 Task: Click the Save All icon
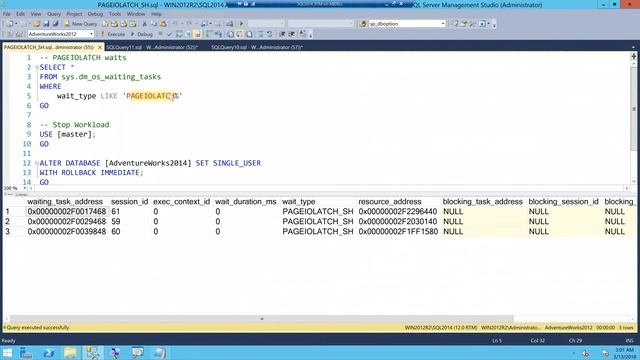[x=55, y=24]
